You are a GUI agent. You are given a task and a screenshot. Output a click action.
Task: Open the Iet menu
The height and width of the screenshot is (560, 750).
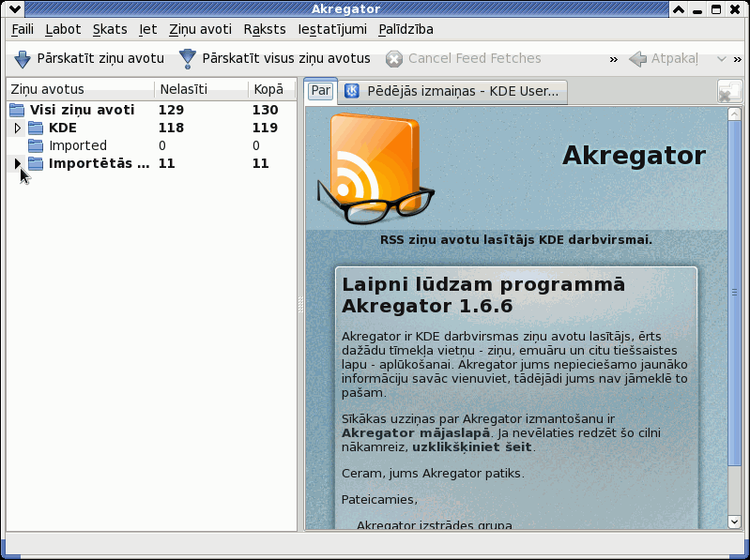[147, 30]
